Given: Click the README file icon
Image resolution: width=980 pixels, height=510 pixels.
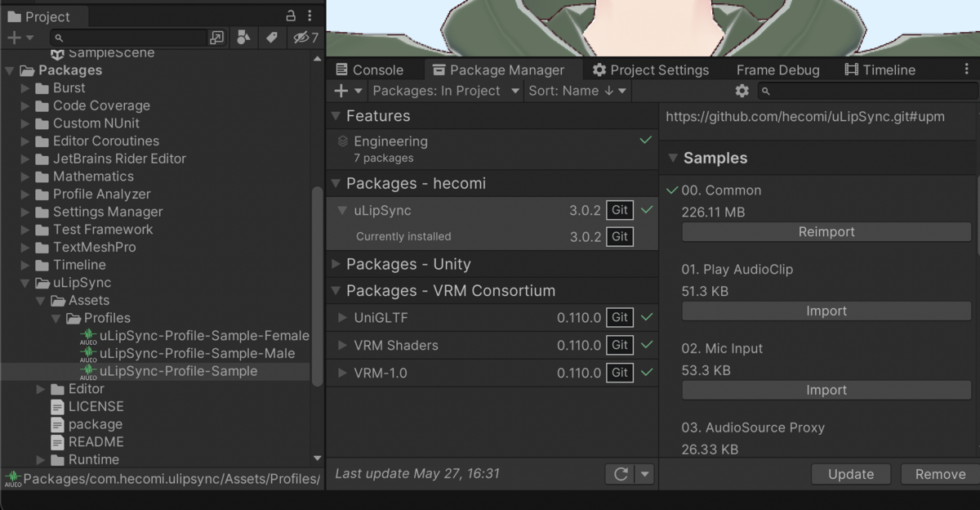Looking at the screenshot, I should click(58, 442).
